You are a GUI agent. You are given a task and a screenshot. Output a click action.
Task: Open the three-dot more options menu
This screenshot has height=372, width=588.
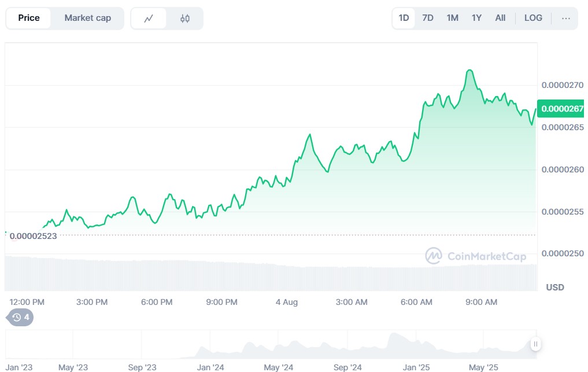565,18
